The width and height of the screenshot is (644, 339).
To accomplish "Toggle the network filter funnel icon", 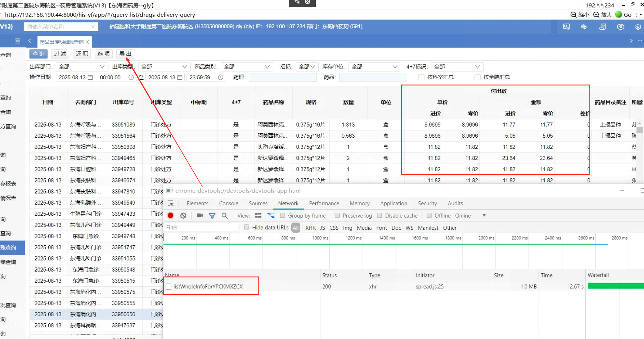I will (x=212, y=215).
